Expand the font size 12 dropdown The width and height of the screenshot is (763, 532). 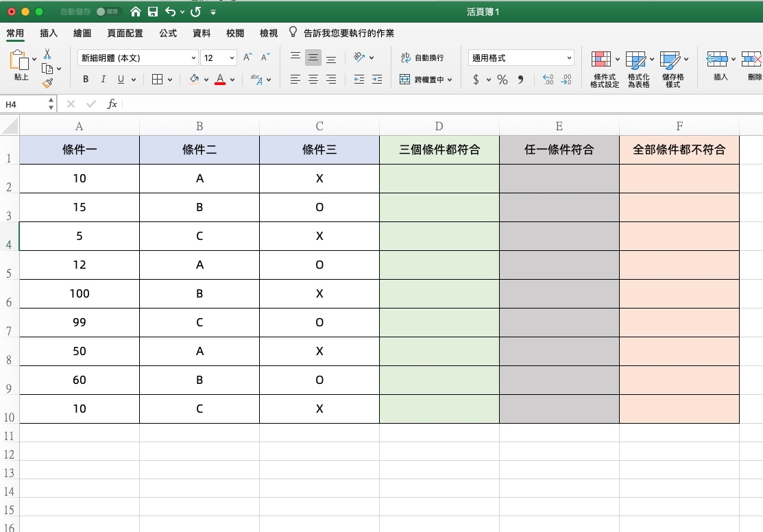232,58
